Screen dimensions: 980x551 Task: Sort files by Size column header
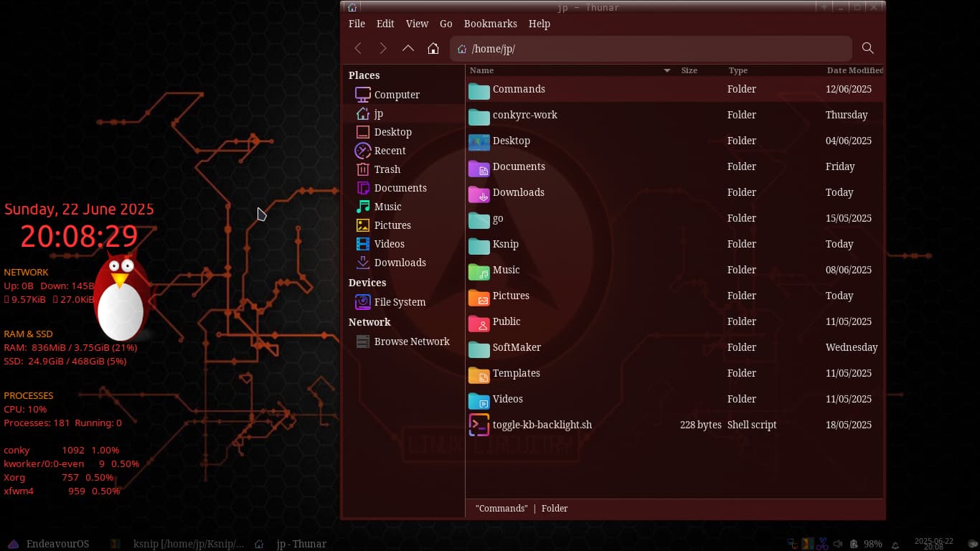[x=689, y=70]
